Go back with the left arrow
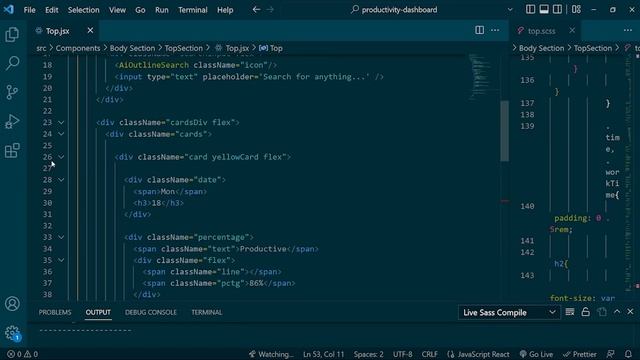 pos(256,9)
